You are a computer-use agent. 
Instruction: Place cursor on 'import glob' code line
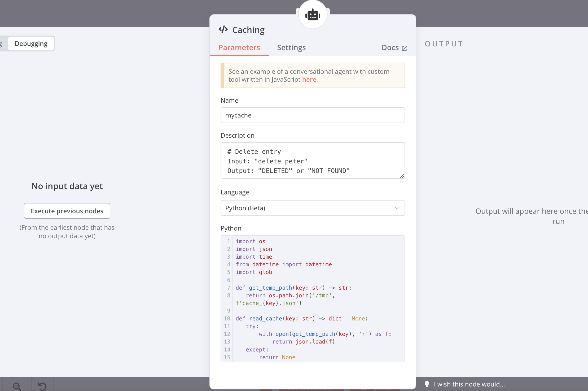click(254, 272)
